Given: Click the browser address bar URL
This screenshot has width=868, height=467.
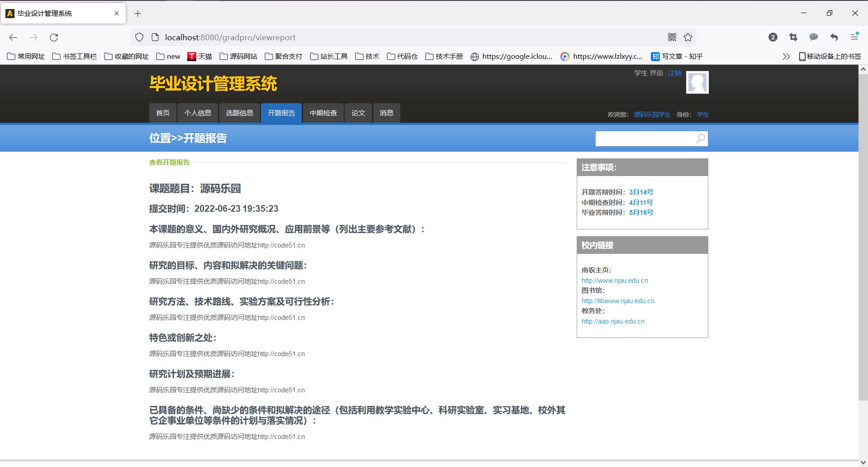Looking at the screenshot, I should (230, 38).
